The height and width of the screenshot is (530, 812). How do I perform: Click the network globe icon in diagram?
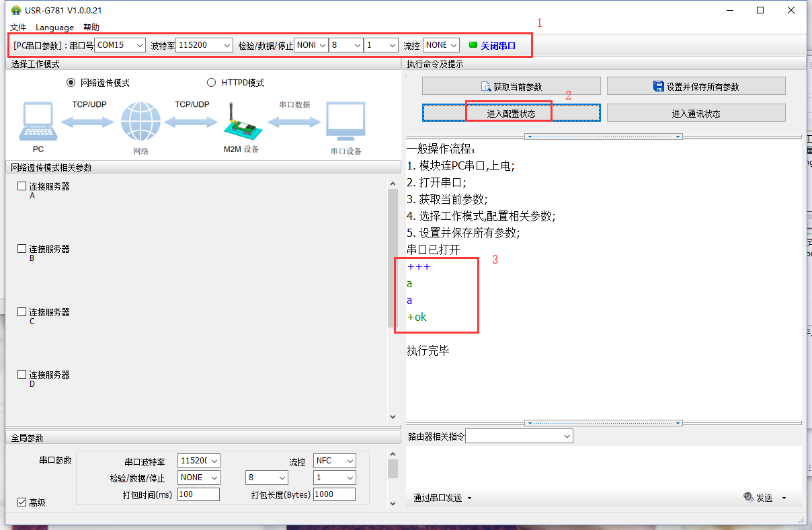(140, 122)
